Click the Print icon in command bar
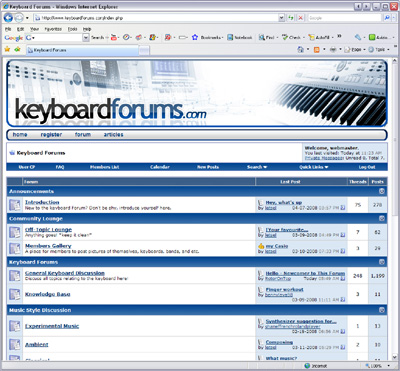The width and height of the screenshot is (400, 371). pyautogui.click(x=333, y=49)
